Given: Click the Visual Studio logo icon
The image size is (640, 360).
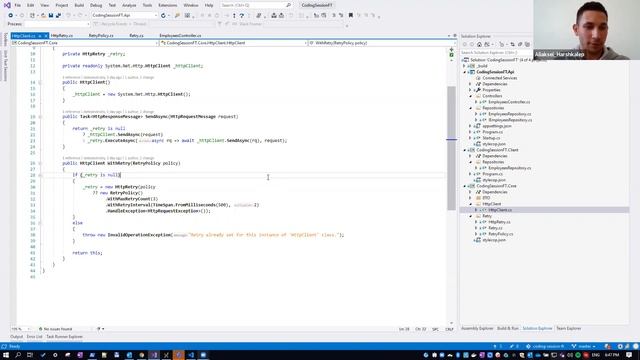Looking at the screenshot, I should tap(7, 5).
